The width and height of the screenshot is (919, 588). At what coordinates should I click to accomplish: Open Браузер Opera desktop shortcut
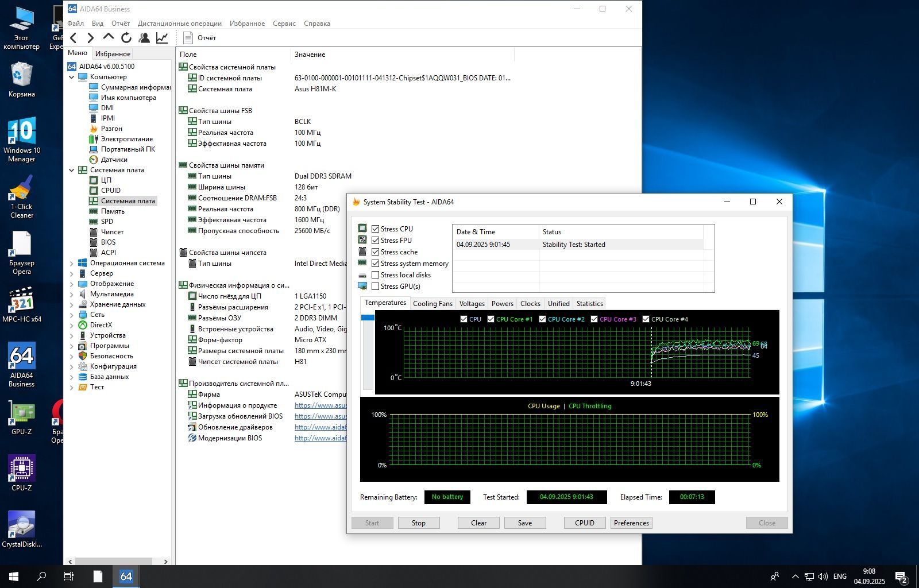pyautogui.click(x=22, y=253)
